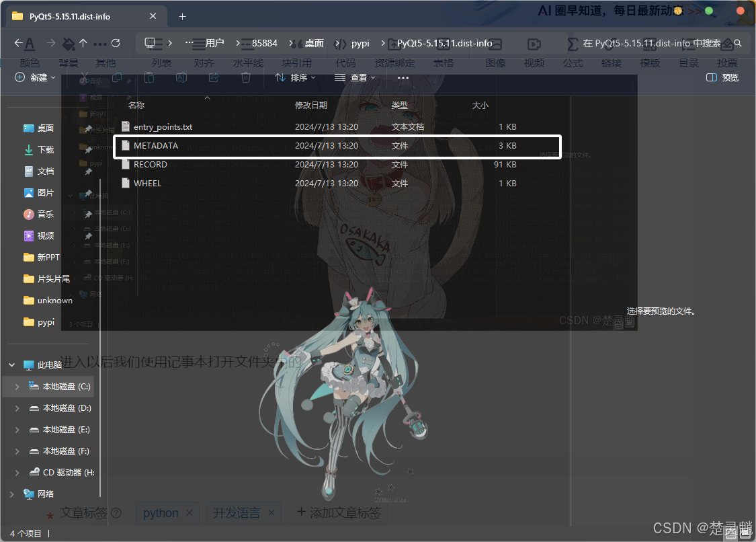Image resolution: width=756 pixels, height=542 pixels.
Task: Open the 查看 view dropdown
Action: [355, 77]
